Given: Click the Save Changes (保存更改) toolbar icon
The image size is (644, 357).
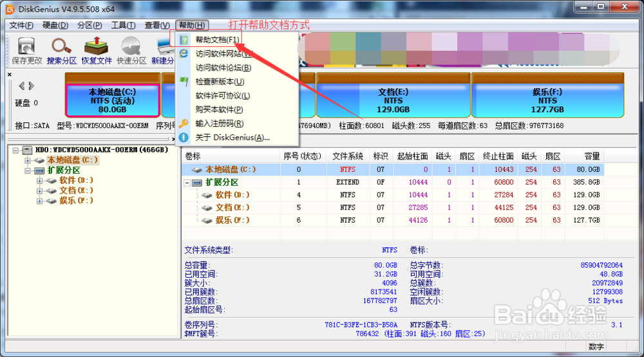Looking at the screenshot, I should pos(26,46).
